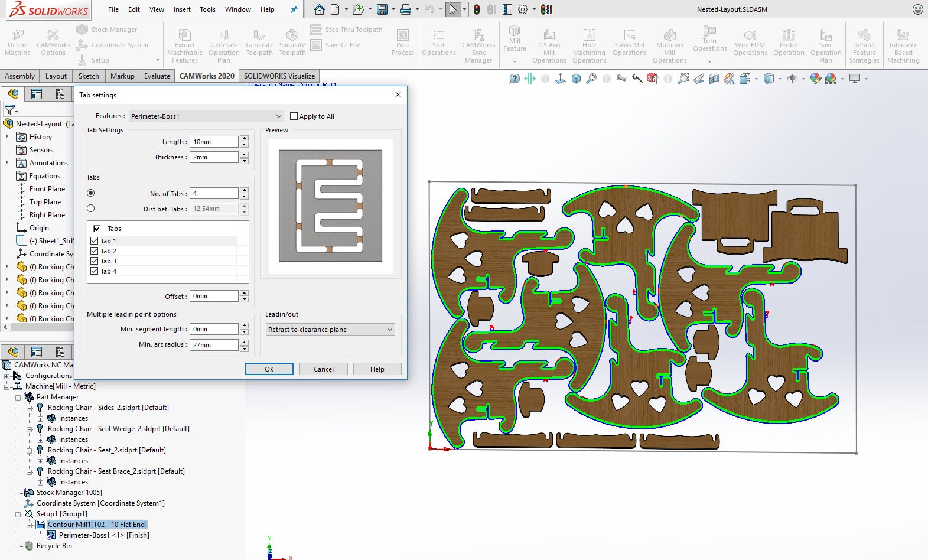Click the Print icon
The height and width of the screenshot is (560, 928).
click(x=405, y=9)
